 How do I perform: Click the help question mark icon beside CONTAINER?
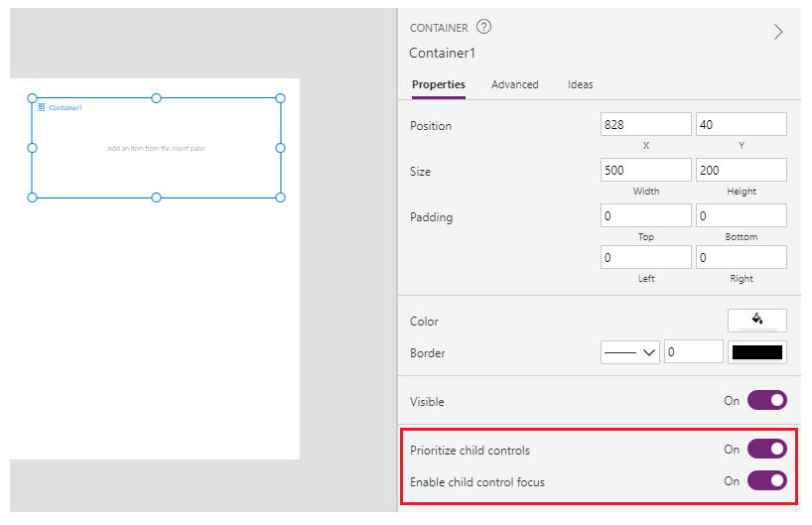pyautogui.click(x=484, y=27)
